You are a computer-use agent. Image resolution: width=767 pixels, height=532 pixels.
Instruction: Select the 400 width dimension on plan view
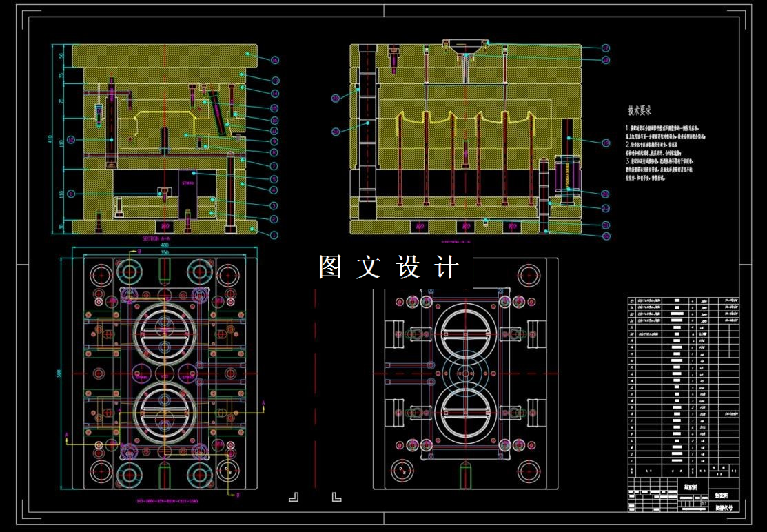click(164, 245)
